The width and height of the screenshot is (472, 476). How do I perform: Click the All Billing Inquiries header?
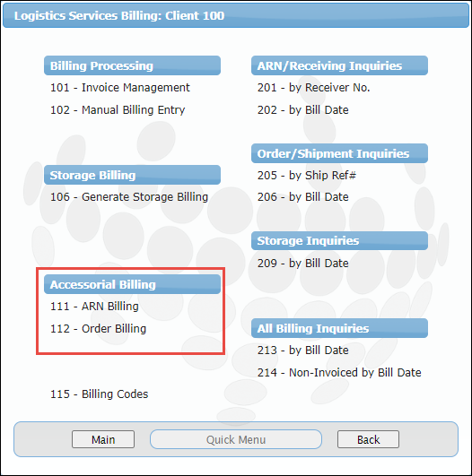339,328
